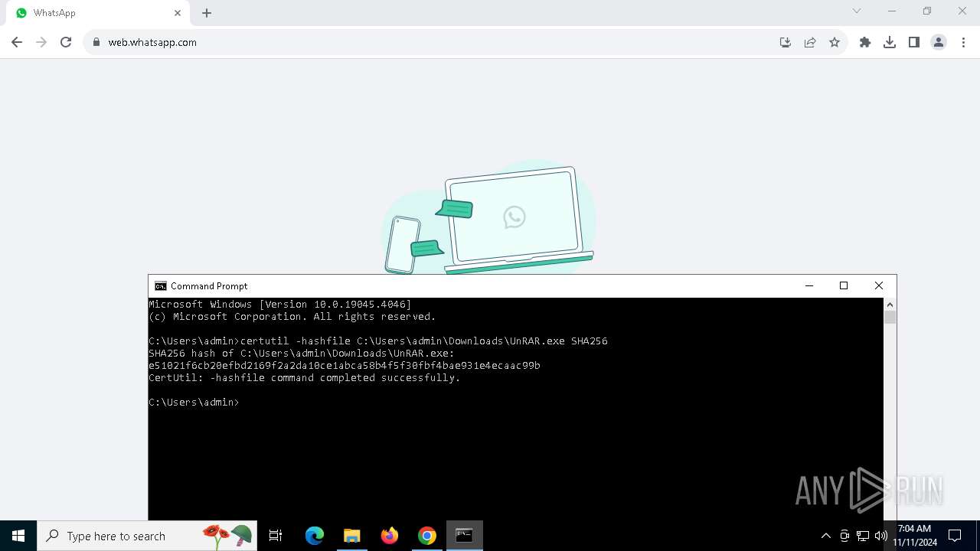The height and width of the screenshot is (551, 980).
Task: Open Chrome downloads icon
Action: pyautogui.click(x=890, y=42)
